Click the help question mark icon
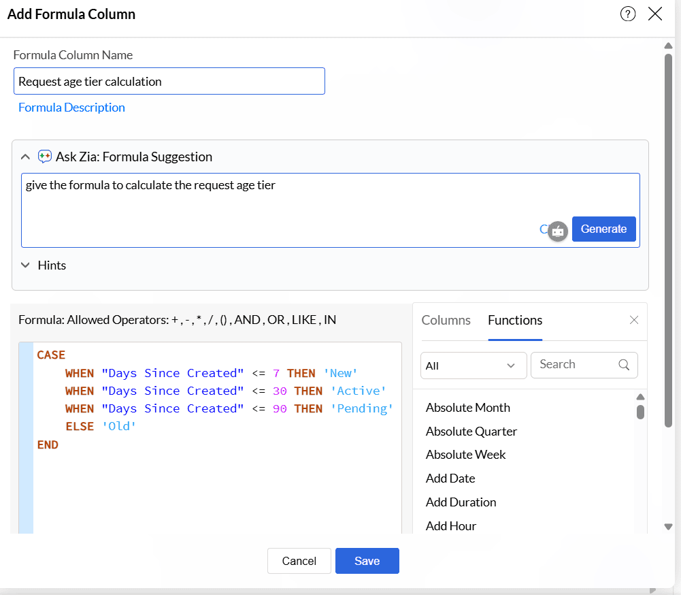681x616 pixels. click(x=628, y=14)
